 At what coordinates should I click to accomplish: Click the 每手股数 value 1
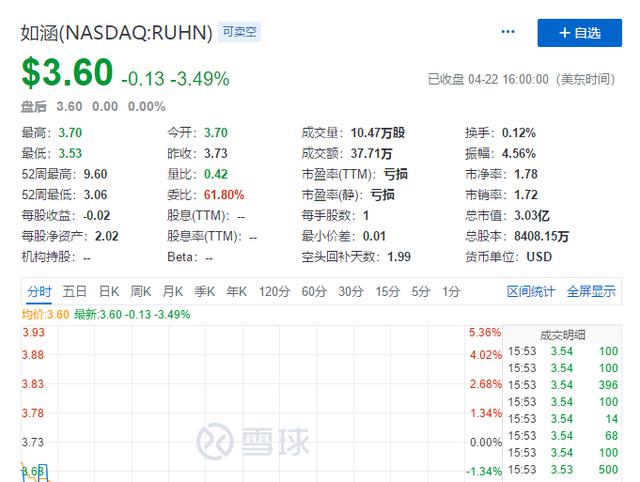(366, 215)
